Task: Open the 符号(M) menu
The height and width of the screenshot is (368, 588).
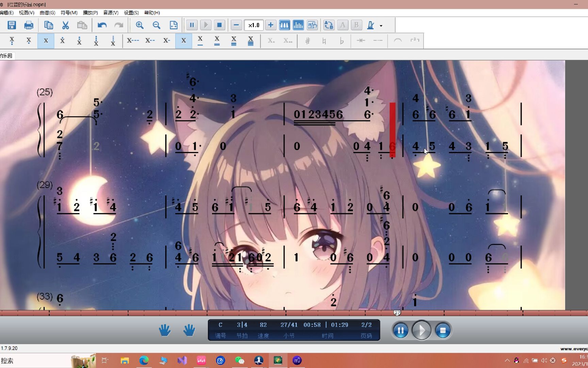Action: [x=69, y=13]
